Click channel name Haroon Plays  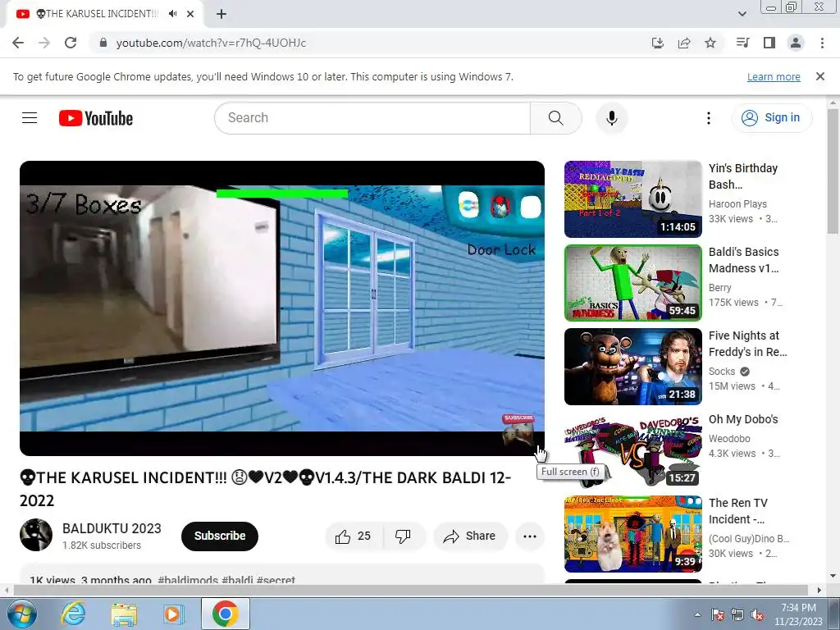pos(737,204)
